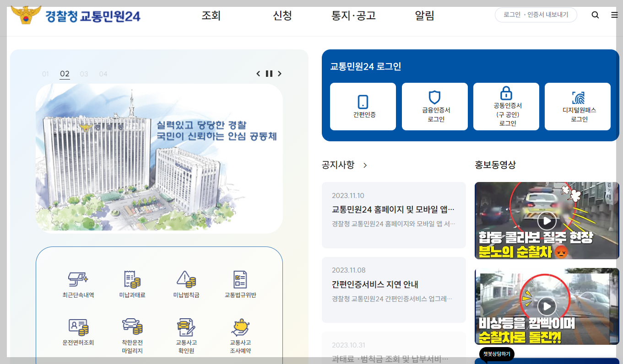This screenshot has width=623, height=364.
Task: Open the 통지·공고 menu
Action: 353,15
